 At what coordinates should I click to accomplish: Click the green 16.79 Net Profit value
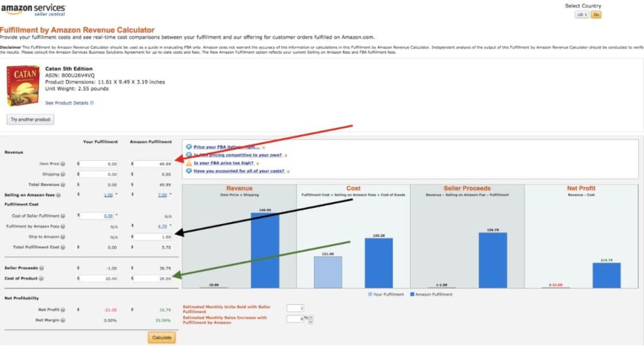(x=165, y=310)
